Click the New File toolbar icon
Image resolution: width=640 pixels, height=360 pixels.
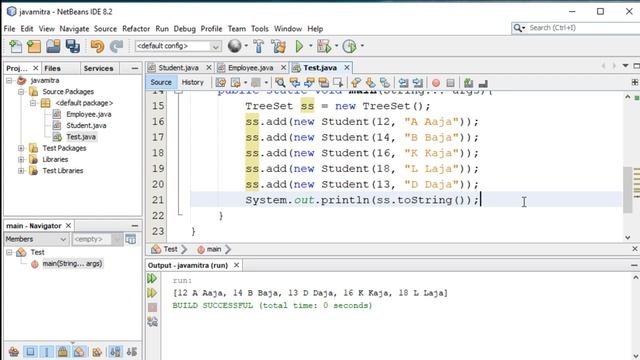pyautogui.click(x=16, y=47)
